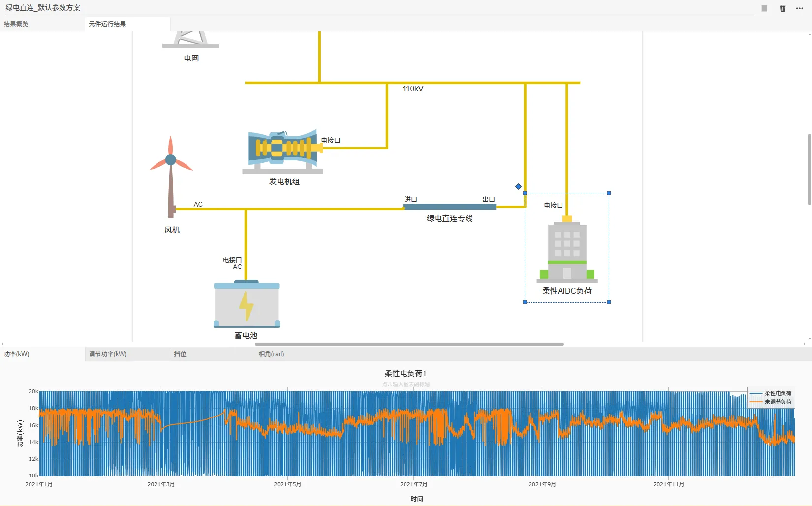Click the vertical canvas scrollbar thumb

810,169
